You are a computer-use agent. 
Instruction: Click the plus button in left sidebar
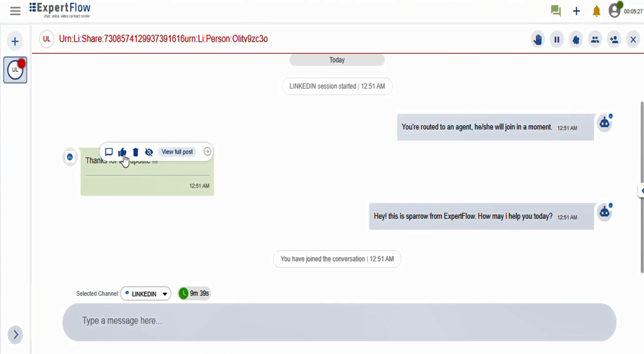tap(15, 41)
